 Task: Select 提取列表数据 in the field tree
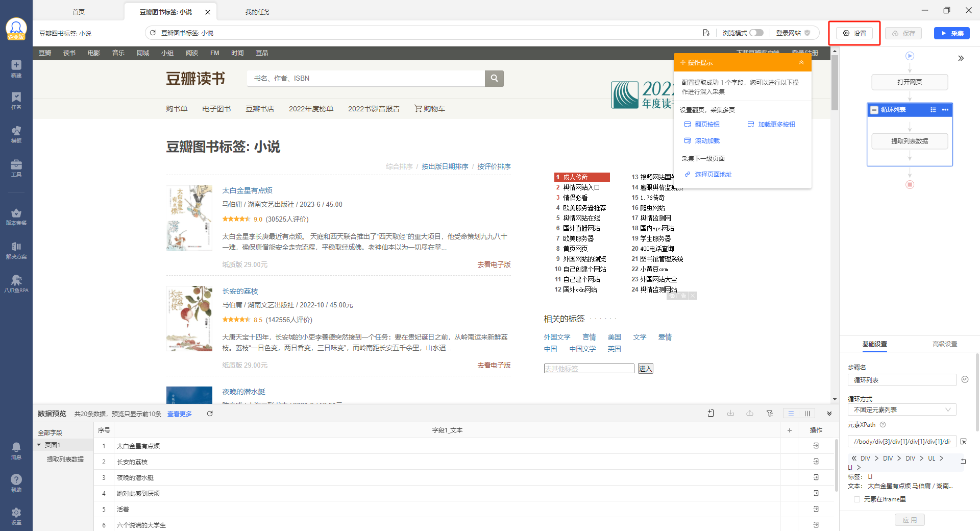[x=65, y=460]
